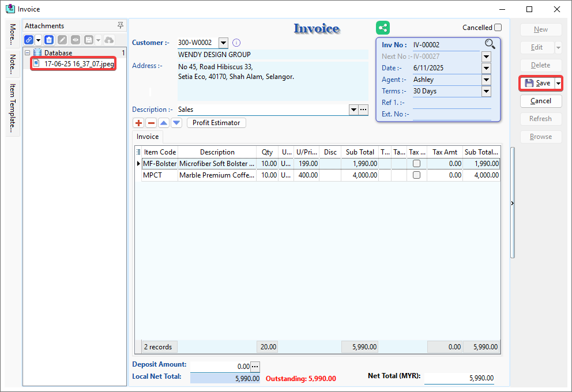Screen dimensions: 572x392
Task: Click the Net Total (MYR) value field
Action: pos(459,378)
